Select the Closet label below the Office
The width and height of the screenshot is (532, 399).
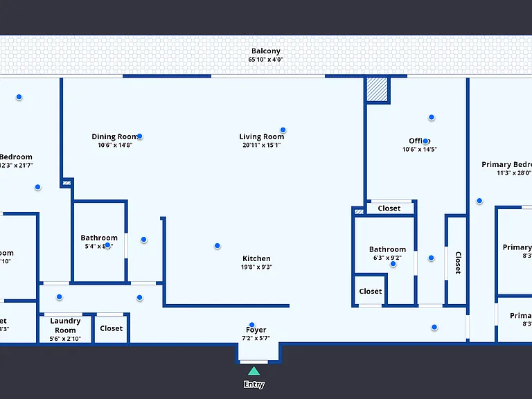coord(389,208)
